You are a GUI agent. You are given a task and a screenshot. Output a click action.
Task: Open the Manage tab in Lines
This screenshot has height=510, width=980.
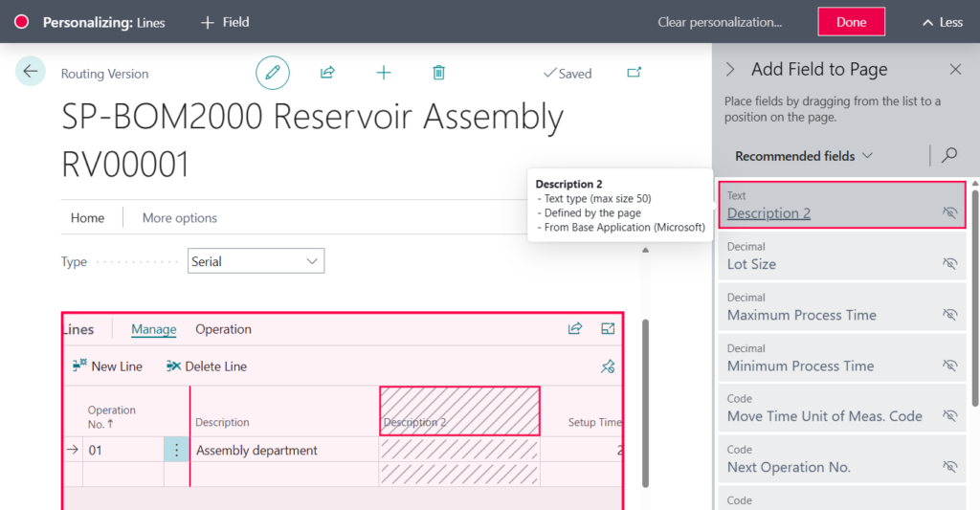153,329
